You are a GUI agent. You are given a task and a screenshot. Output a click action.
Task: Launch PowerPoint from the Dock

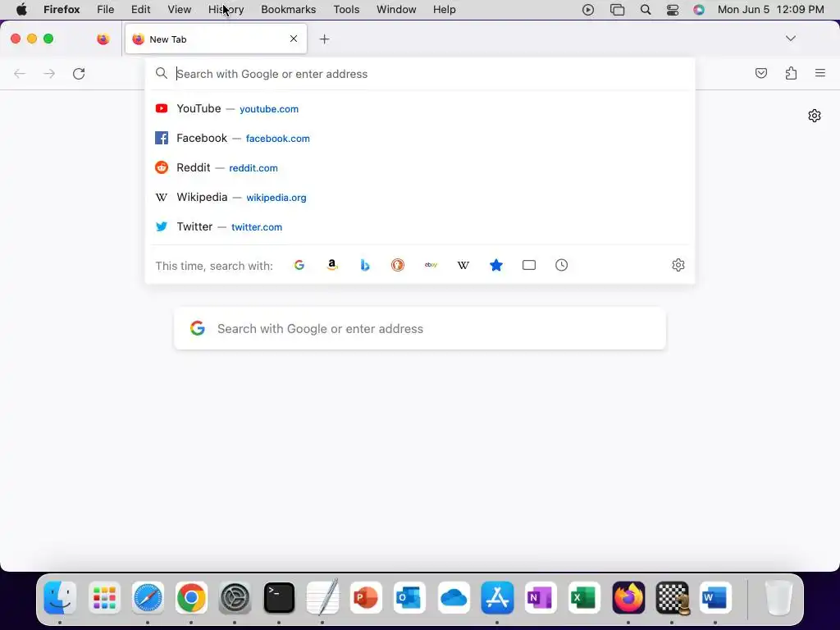pyautogui.click(x=367, y=597)
